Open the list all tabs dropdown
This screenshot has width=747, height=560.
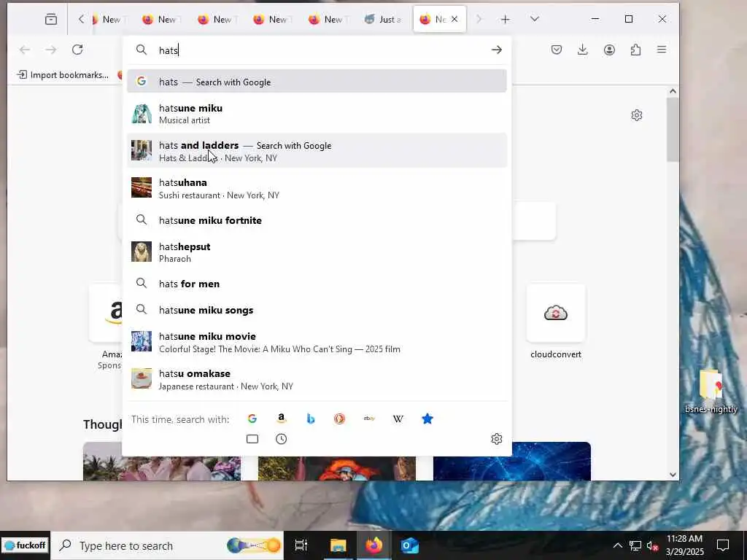pos(535,19)
